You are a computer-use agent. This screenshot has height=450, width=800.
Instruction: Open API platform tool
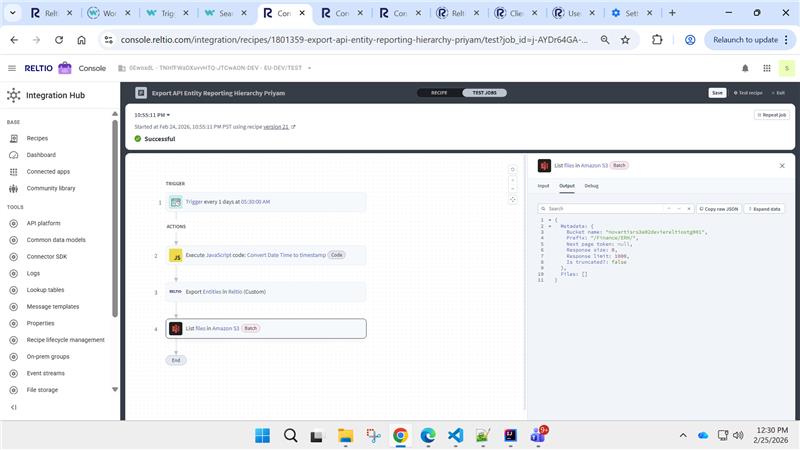pos(43,223)
